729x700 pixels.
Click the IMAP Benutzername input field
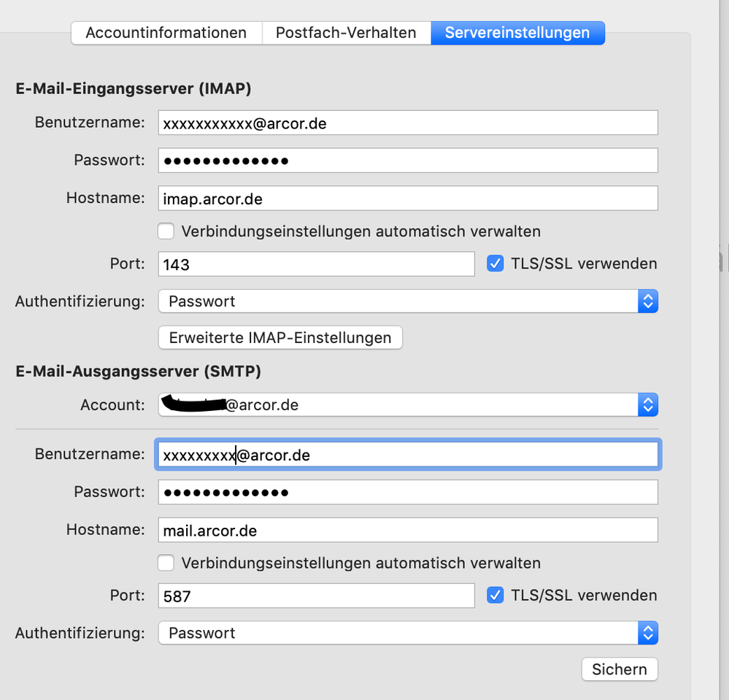407,123
